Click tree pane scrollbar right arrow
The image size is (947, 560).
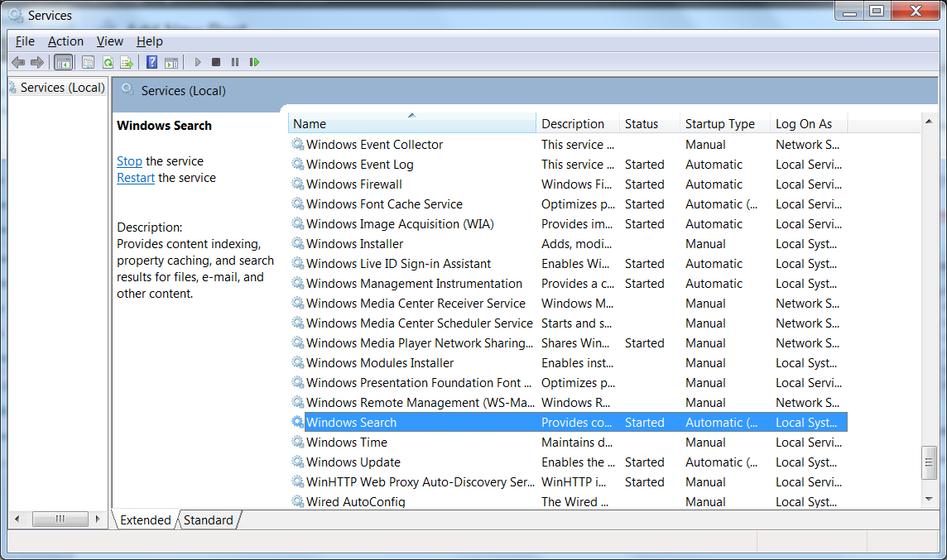point(98,519)
